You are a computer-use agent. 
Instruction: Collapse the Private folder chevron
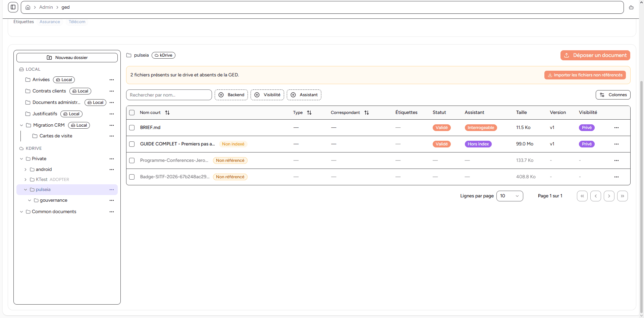tap(21, 159)
